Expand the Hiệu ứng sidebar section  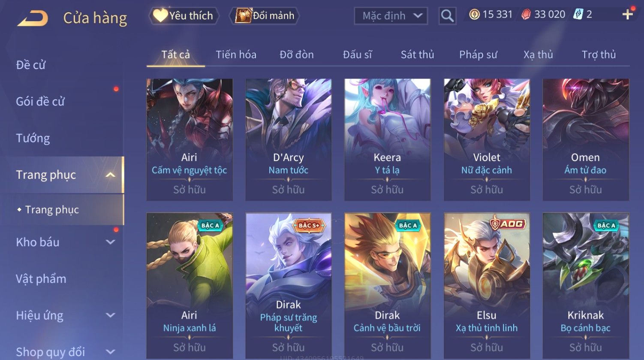click(110, 315)
